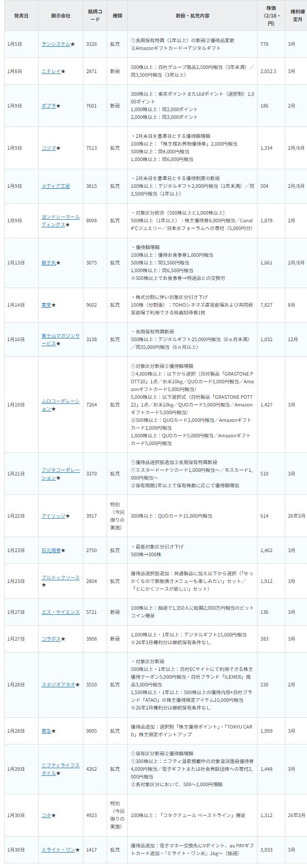The image size is (307, 868).
Task: Follow the 富士山マガジンサービス link
Action: [x=61, y=340]
